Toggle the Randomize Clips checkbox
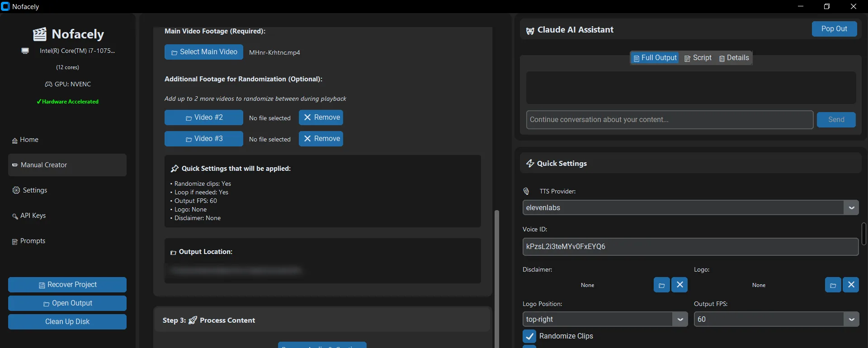868x348 pixels. coord(529,336)
